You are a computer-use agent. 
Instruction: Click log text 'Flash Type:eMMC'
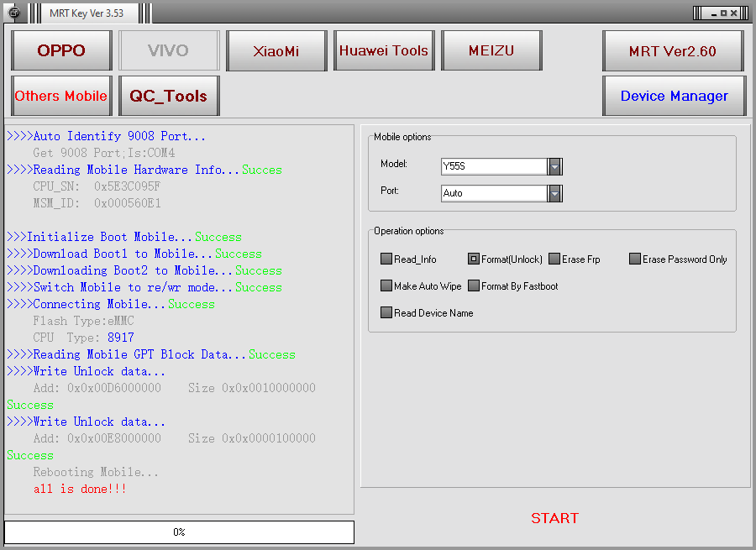coord(83,321)
